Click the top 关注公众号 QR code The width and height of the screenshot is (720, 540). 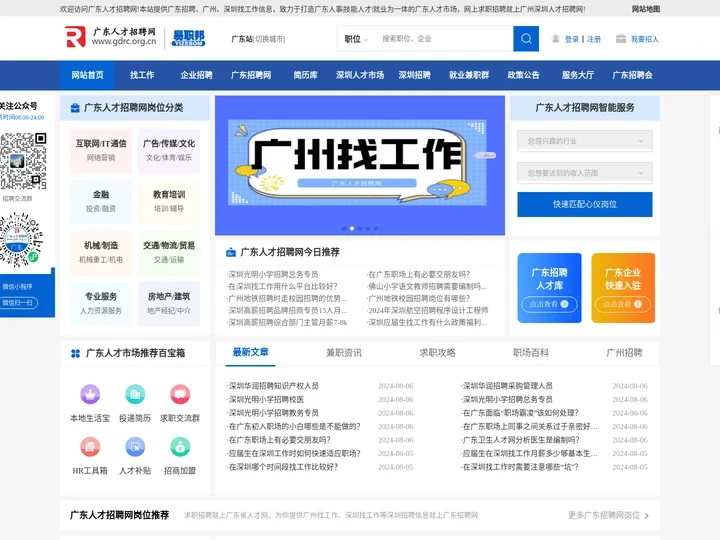coord(23,161)
